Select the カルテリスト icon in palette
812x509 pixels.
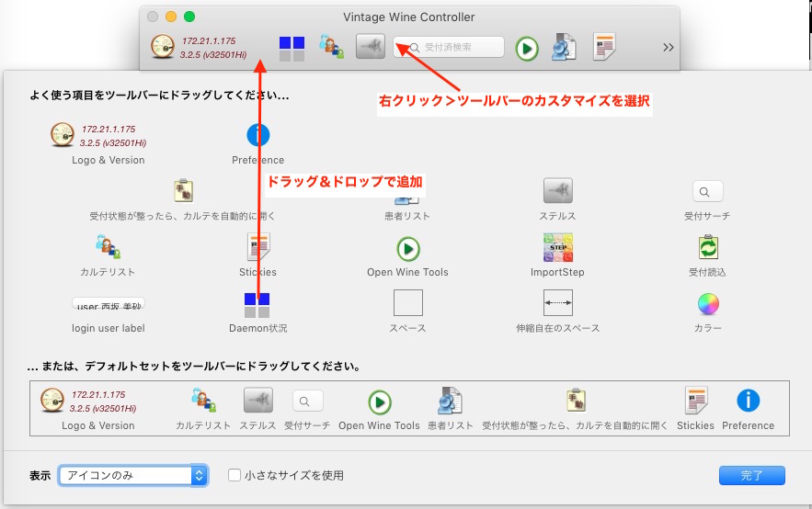[108, 248]
